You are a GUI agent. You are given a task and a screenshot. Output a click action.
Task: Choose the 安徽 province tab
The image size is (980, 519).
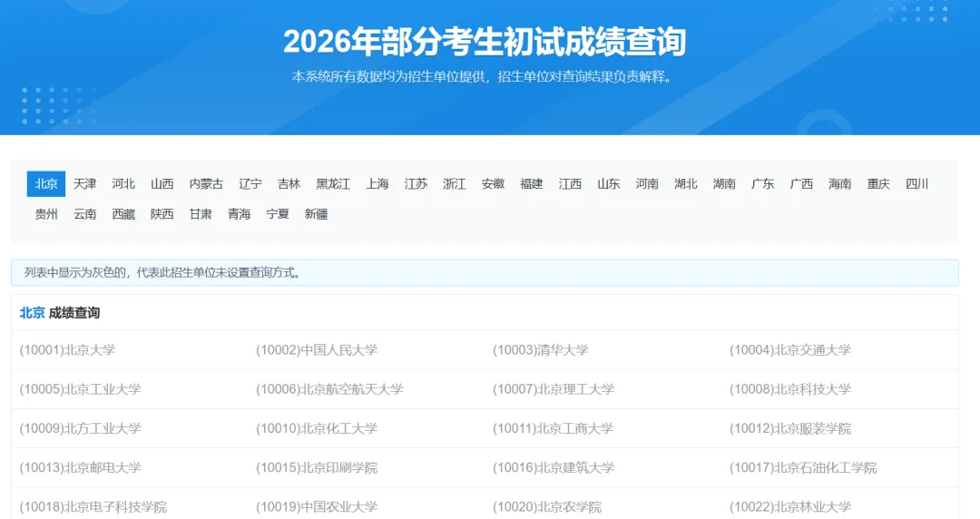[493, 184]
